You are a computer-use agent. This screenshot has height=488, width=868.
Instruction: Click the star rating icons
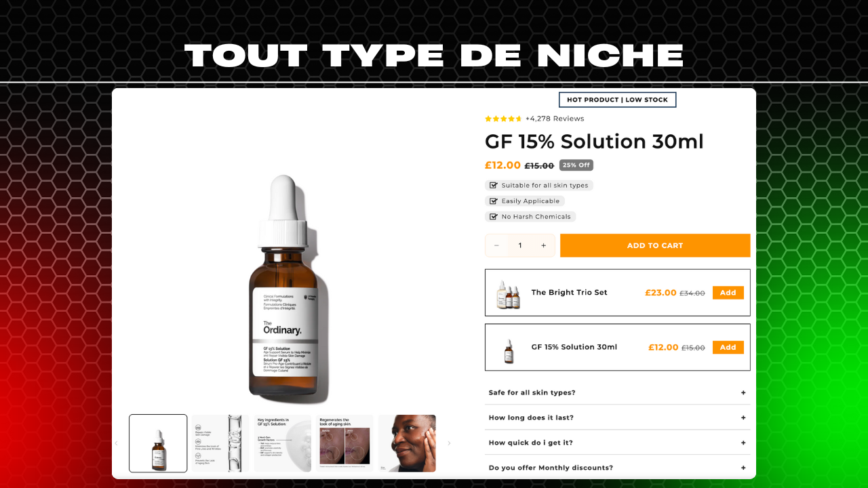503,119
